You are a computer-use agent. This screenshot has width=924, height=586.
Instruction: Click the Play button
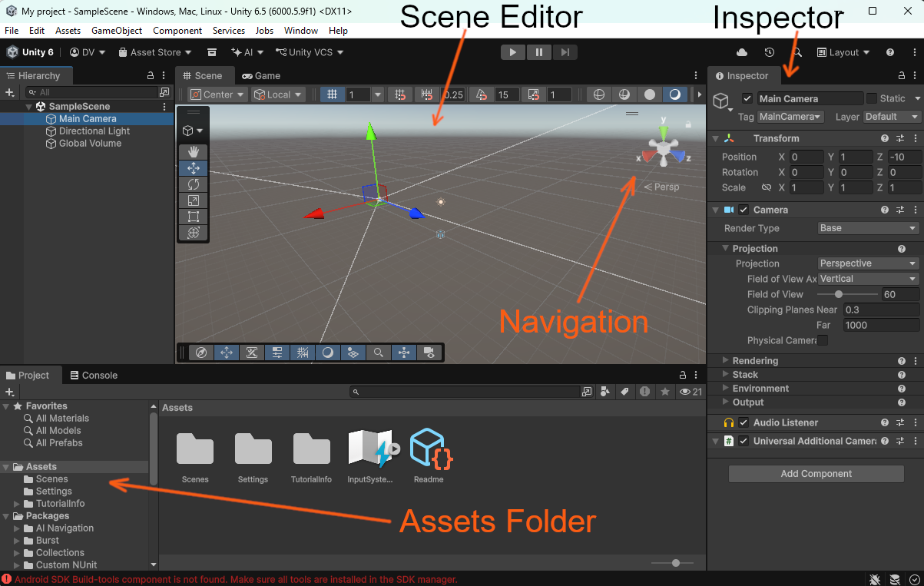[x=512, y=52]
